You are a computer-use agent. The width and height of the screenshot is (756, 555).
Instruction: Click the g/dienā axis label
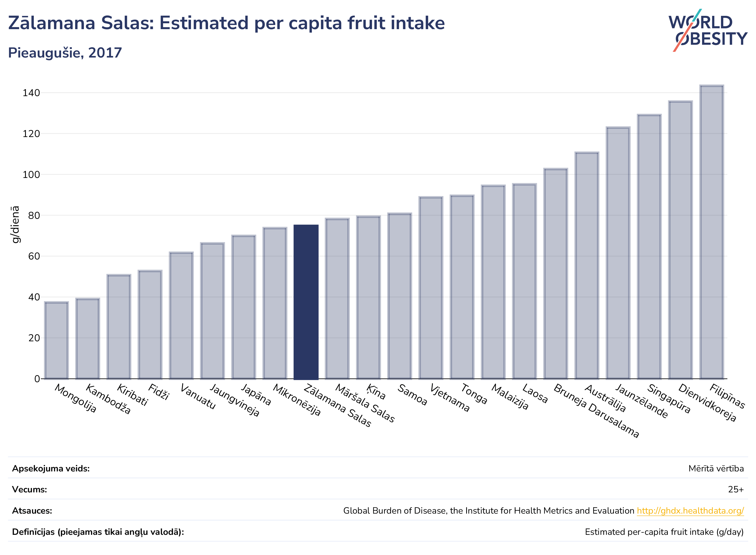click(x=15, y=224)
